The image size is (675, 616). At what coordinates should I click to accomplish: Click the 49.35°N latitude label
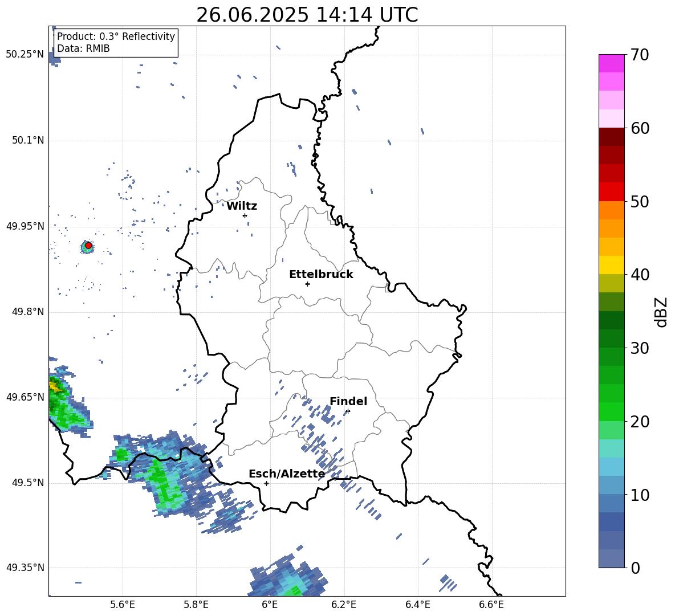(25, 568)
